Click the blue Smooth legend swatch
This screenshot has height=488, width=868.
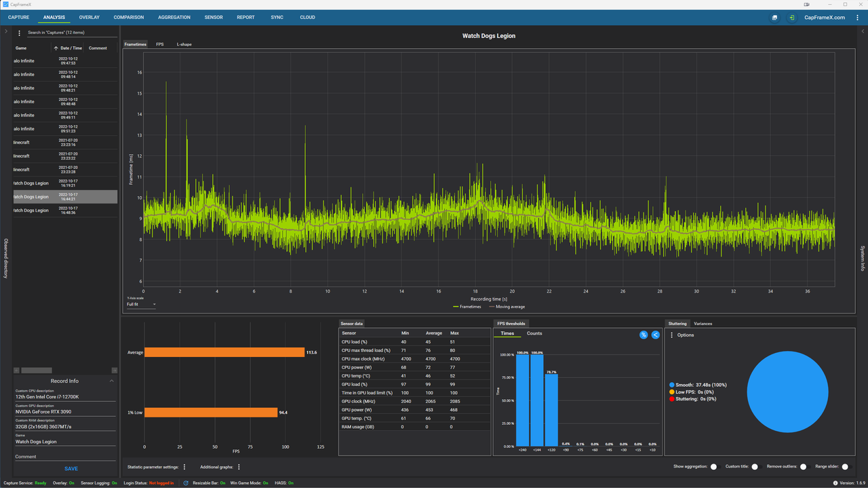(672, 385)
